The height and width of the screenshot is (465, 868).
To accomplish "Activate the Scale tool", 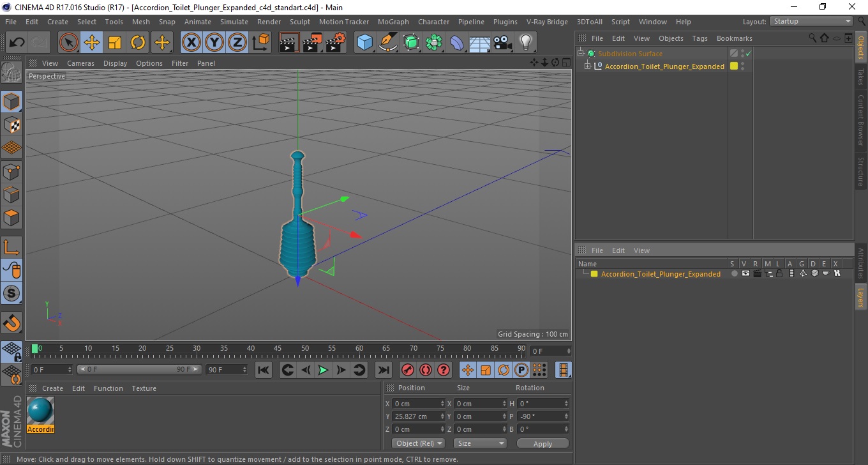I will click(115, 43).
